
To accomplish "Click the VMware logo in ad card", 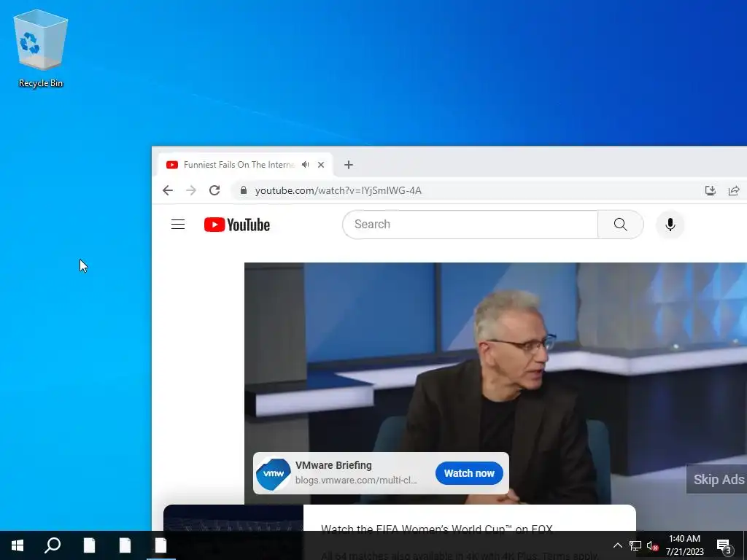I will click(274, 473).
